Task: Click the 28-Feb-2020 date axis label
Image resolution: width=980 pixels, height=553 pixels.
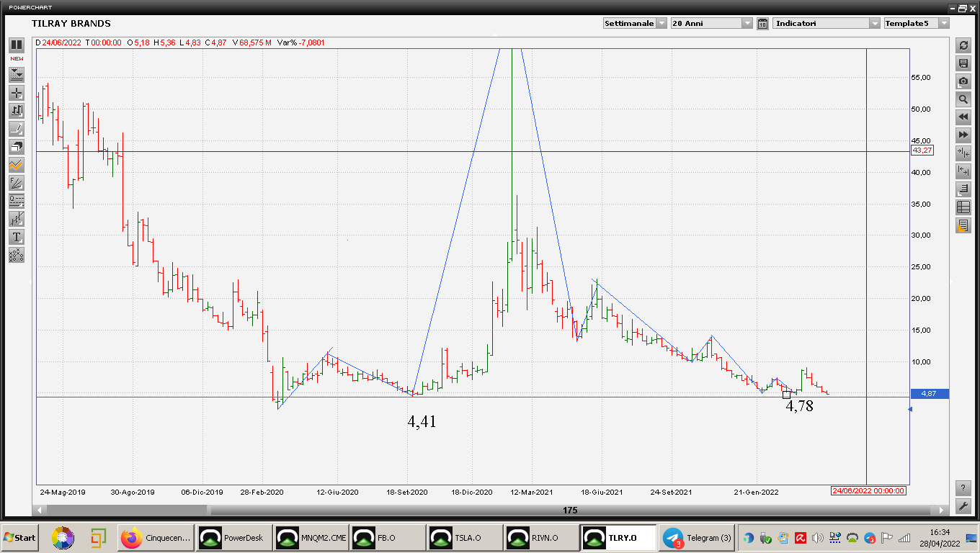Action: point(262,493)
